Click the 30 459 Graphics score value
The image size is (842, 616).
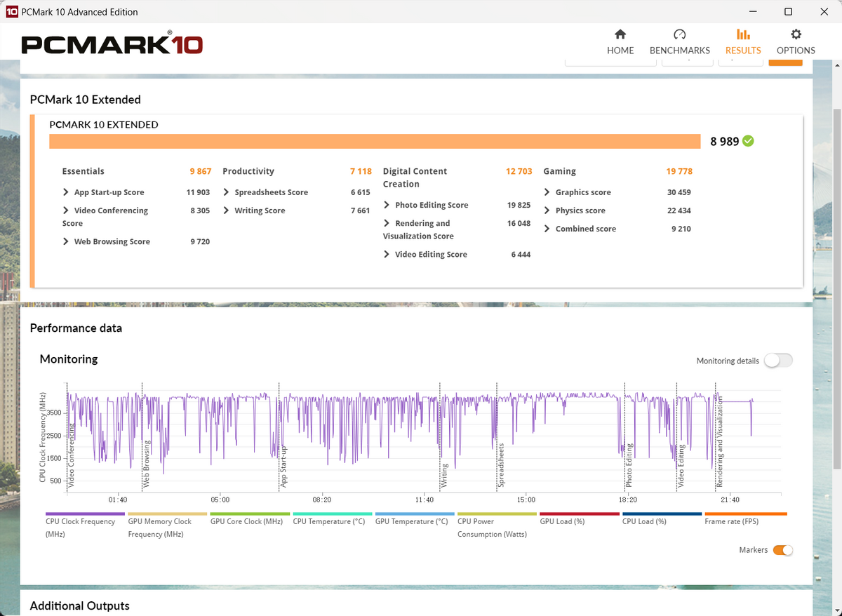pyautogui.click(x=679, y=192)
